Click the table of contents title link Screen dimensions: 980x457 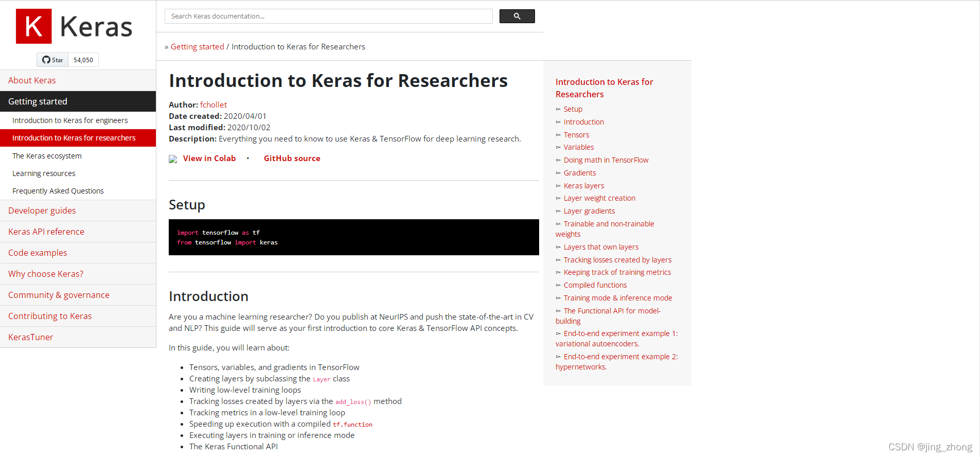(604, 88)
